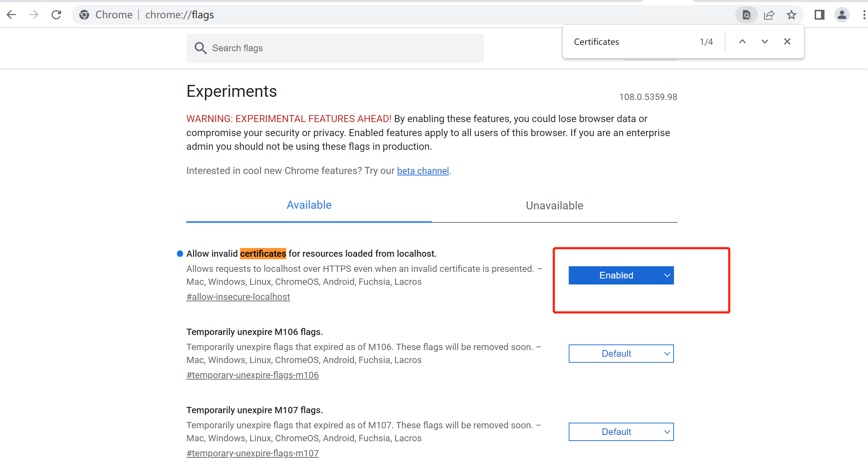The width and height of the screenshot is (868, 476).
Task: Click the #temporary-unexpire-flags-m107 anchor link
Action: tap(252, 453)
